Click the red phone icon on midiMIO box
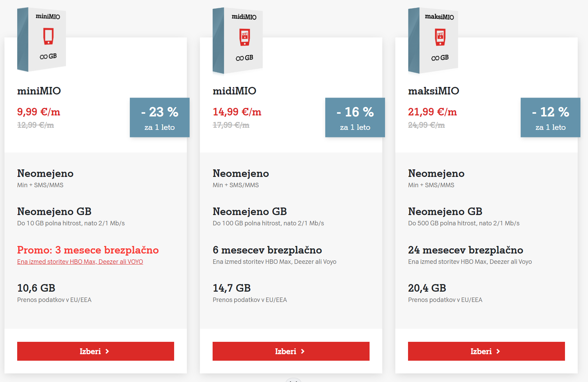 point(245,37)
